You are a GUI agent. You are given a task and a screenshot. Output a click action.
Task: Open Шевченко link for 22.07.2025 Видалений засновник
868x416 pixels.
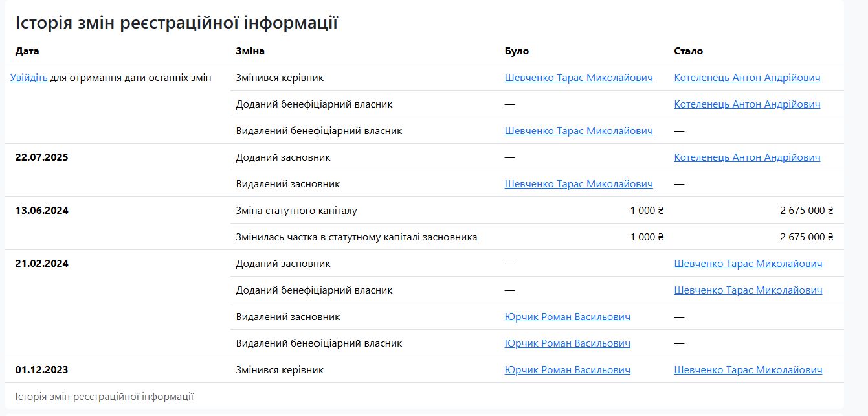[x=579, y=184]
